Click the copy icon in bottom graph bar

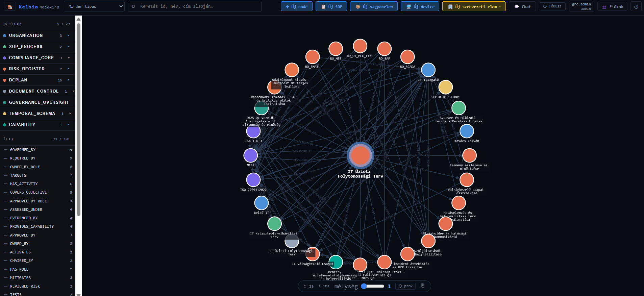(423, 286)
